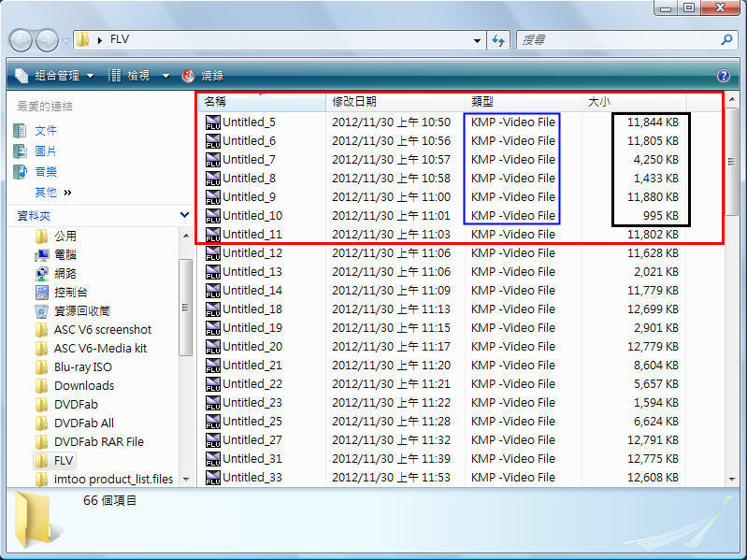Image resolution: width=747 pixels, height=560 pixels.
Task: Sort by Date Modified column header
Action: [x=353, y=101]
